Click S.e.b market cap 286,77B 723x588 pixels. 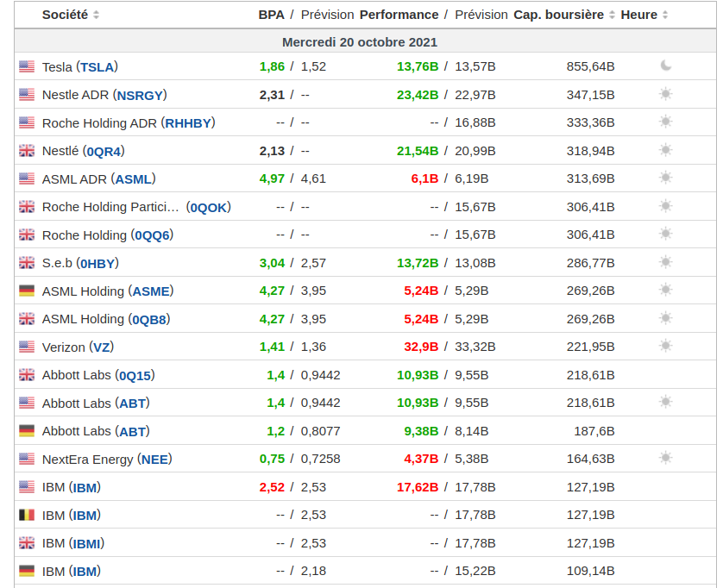590,263
